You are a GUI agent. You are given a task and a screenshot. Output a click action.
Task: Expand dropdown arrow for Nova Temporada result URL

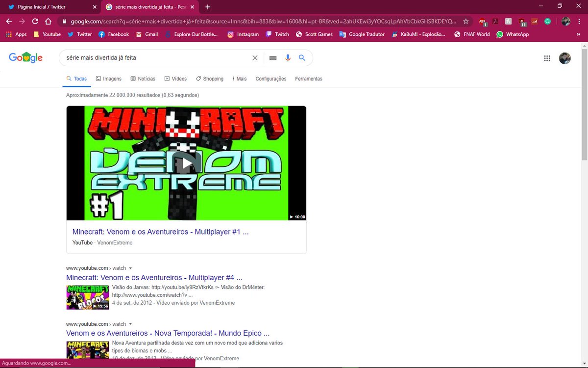coord(130,324)
